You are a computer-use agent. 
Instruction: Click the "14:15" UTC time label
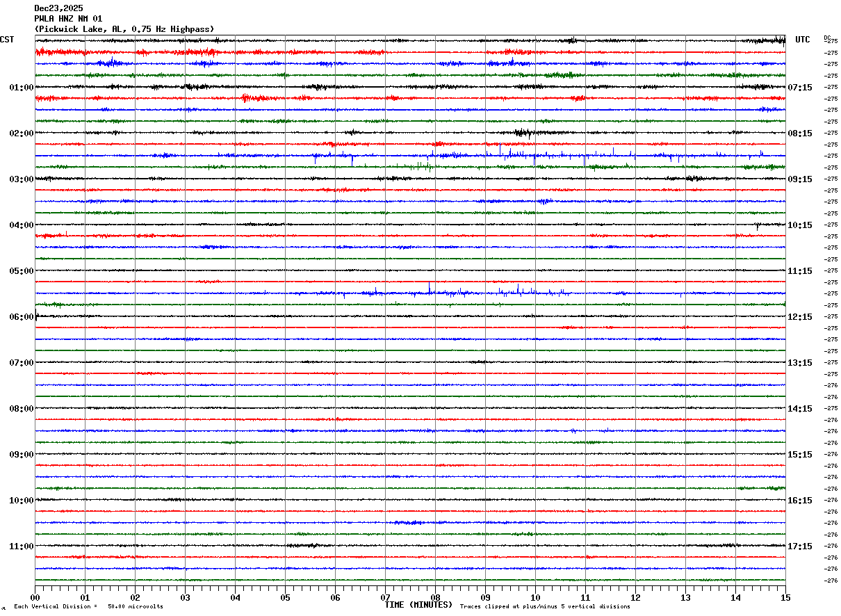pyautogui.click(x=800, y=409)
